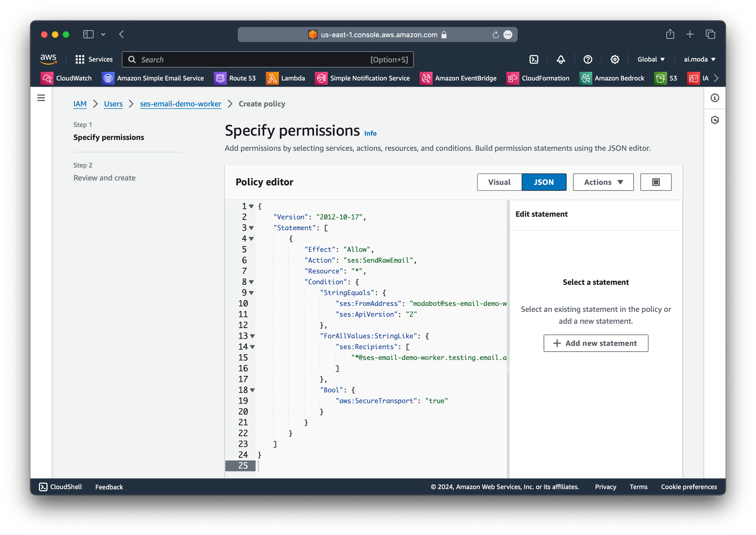This screenshot has width=756, height=535.
Task: Open the CloudShell icon in top navigation
Action: click(534, 59)
